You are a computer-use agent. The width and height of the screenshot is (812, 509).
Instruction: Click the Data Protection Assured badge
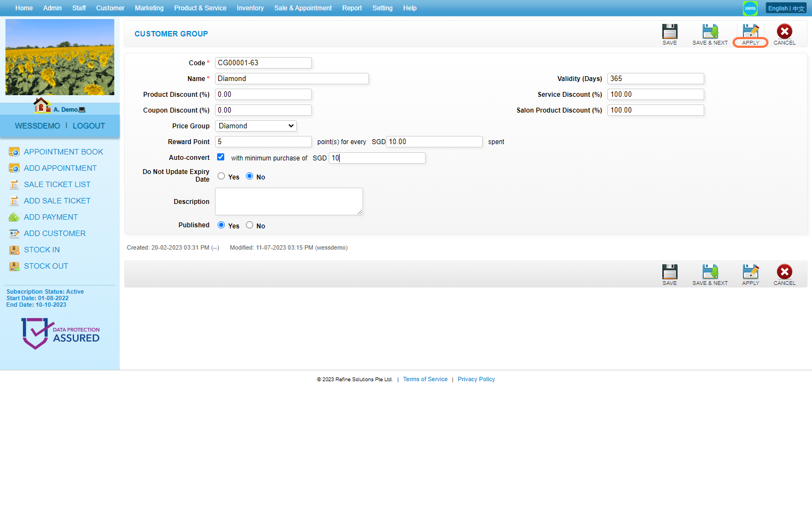(x=60, y=333)
